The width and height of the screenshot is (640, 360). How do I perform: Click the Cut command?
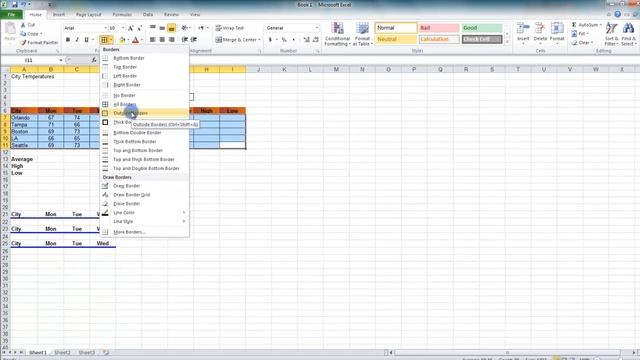coord(28,25)
